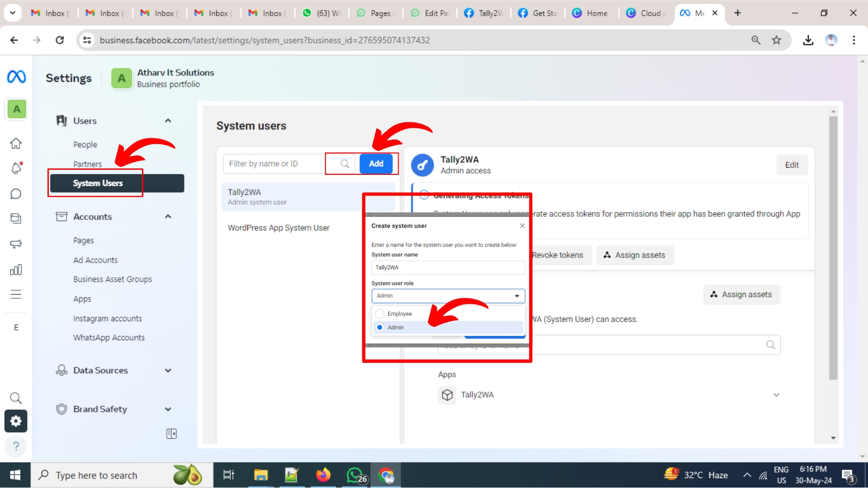Click Assign assets next to Revoke tokens
This screenshot has height=488, width=868.
point(635,255)
